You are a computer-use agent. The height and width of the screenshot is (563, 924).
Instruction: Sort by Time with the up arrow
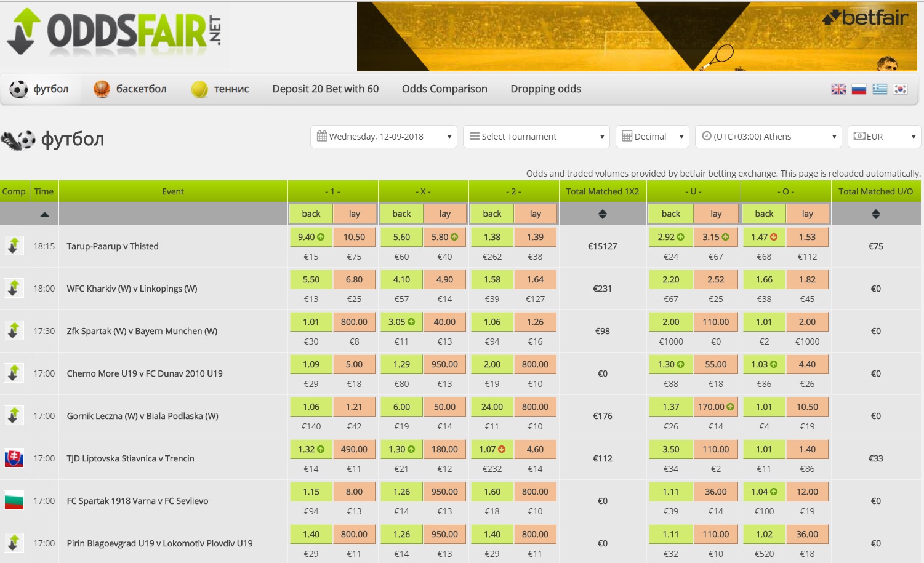coord(44,214)
